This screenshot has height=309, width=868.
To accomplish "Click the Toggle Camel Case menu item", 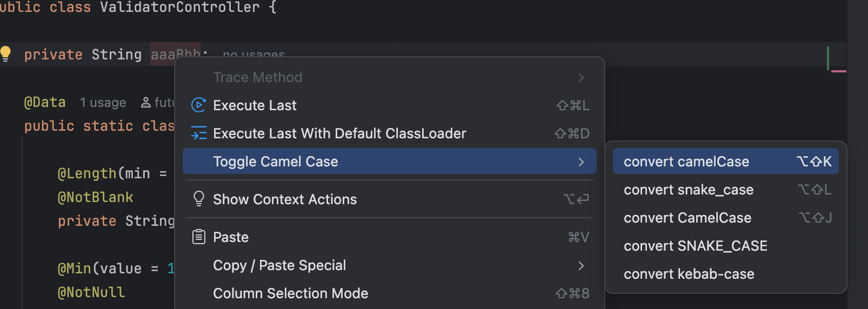I will (x=276, y=162).
